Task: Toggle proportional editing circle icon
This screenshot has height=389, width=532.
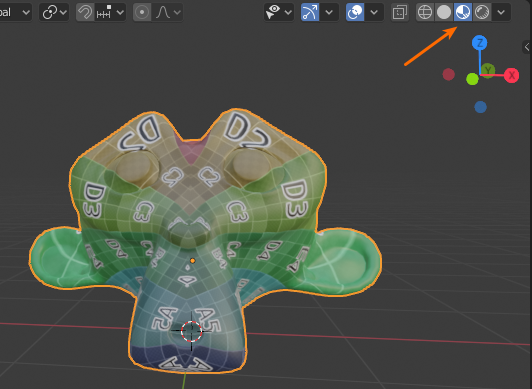Action: pos(142,13)
